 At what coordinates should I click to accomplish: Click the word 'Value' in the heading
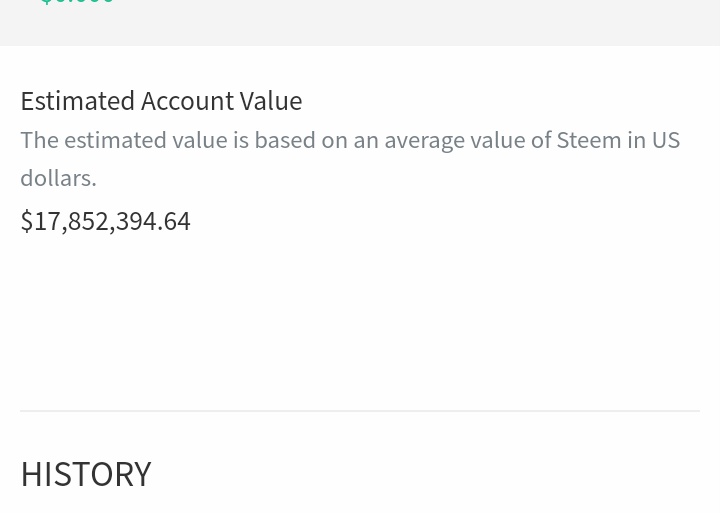(x=270, y=100)
